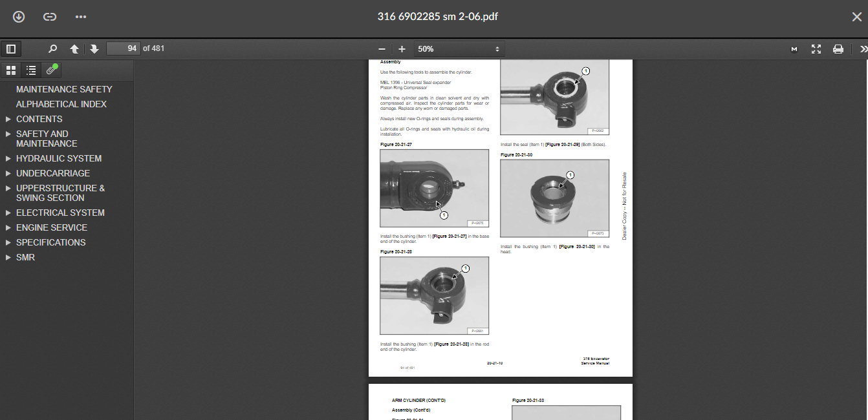Click the 'ARM CYLINDER (CONT'D)' heading
This screenshot has height=420, width=868.
(x=418, y=401)
